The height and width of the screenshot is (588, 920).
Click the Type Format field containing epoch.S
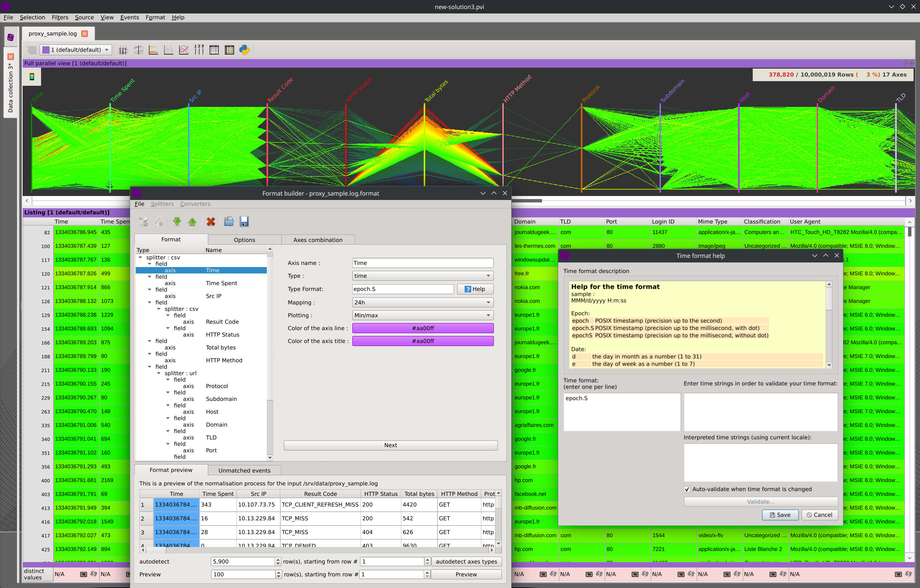(x=403, y=289)
